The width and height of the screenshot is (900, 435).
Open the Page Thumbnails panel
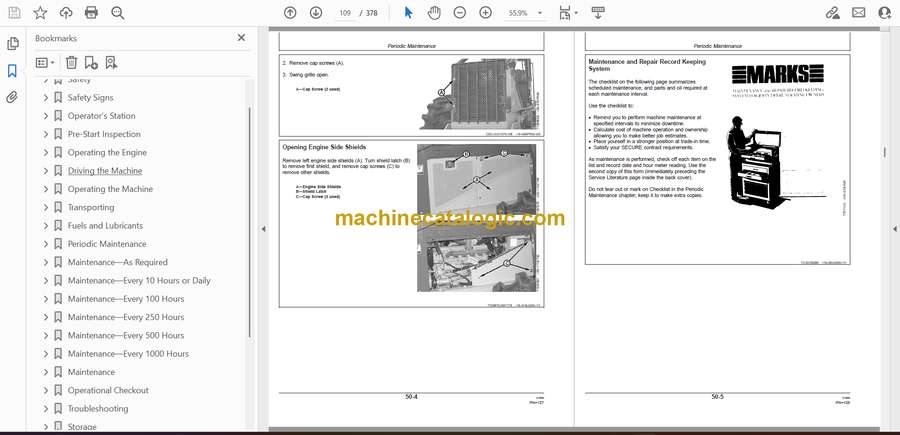pyautogui.click(x=13, y=44)
